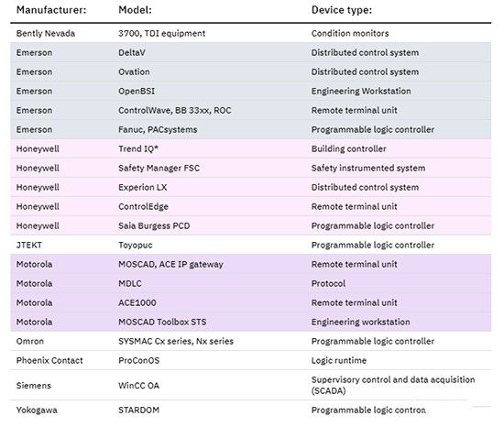Viewport: 504px width, 427px height.
Task: Select the 'Yokogawa' manufacturer cell
Action: click(37, 411)
